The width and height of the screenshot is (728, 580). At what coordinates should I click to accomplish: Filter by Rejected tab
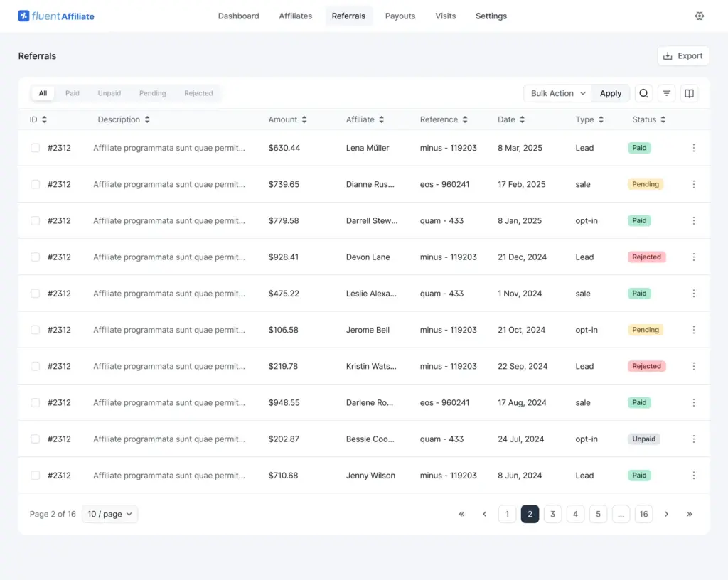tap(199, 93)
